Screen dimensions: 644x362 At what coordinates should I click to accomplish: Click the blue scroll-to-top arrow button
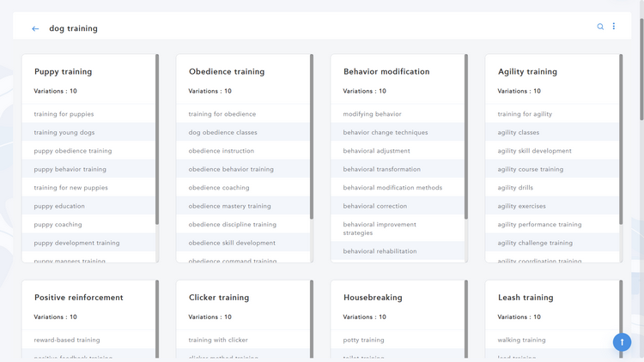622,342
